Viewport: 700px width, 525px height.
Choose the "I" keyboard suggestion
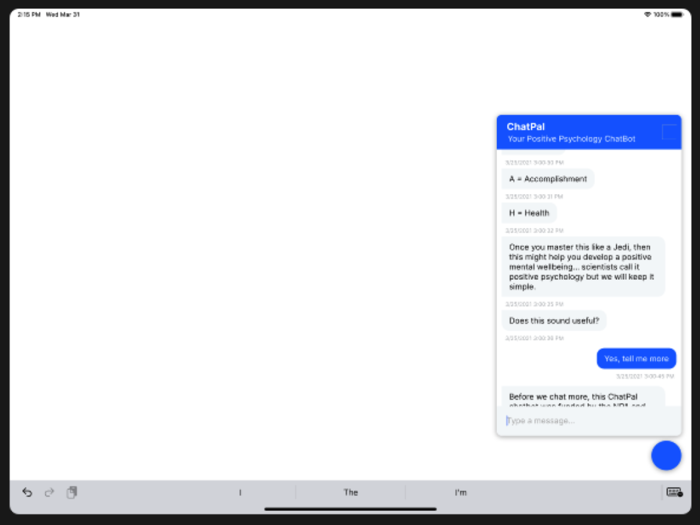tap(240, 492)
